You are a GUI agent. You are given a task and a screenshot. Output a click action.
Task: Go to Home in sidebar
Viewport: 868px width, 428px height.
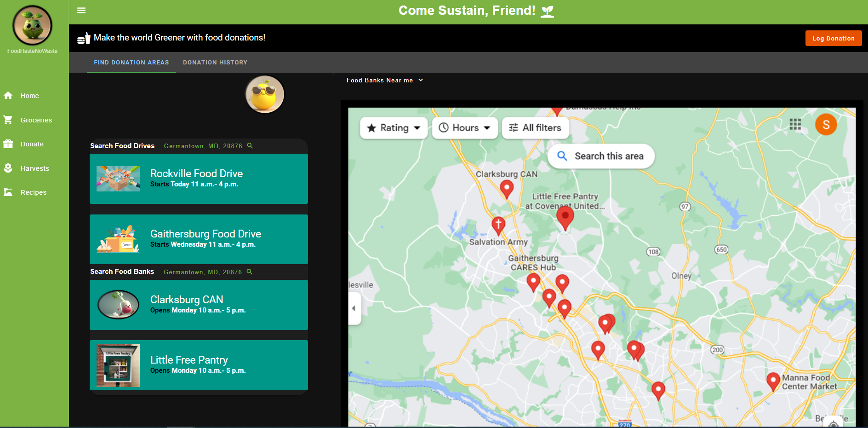click(x=29, y=96)
